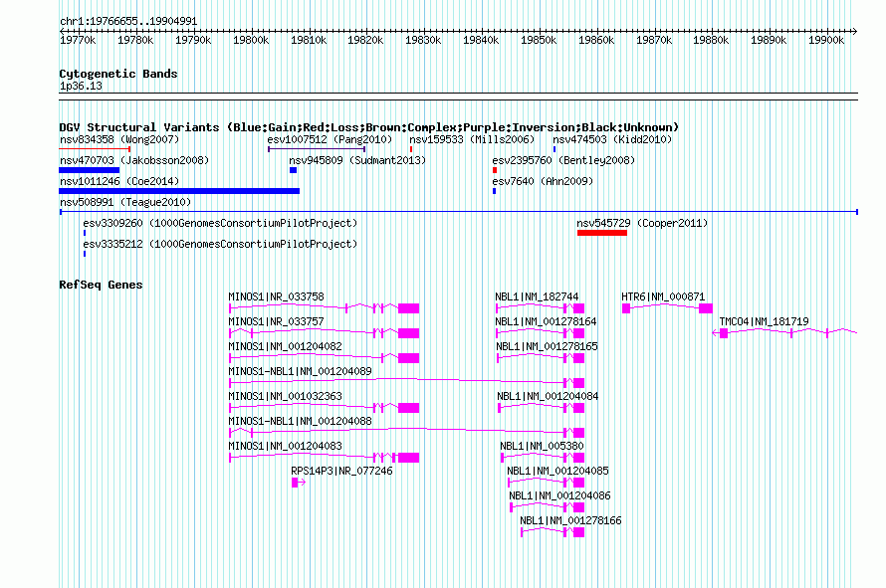
Task: Click the MINOS1|NR_033758 transcript label
Action: point(277,296)
